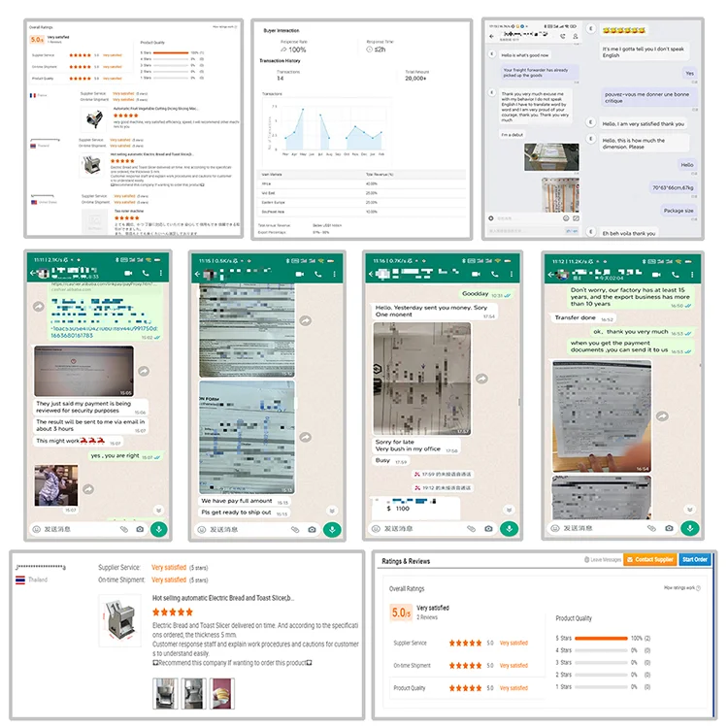Viewport: 728px width, 728px height.
Task: Tap microphone button in 11:12 WhatsApp chat
Action: click(x=690, y=528)
